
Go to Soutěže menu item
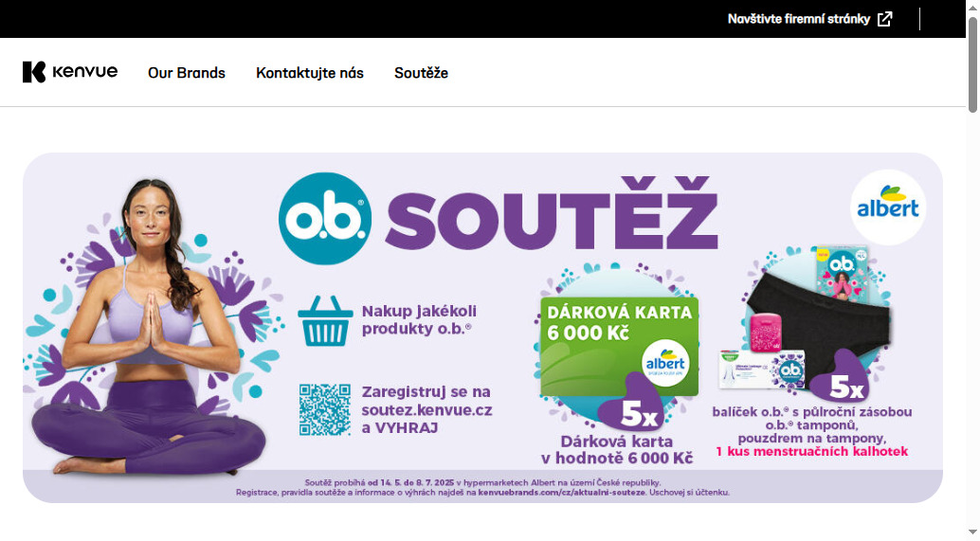pyautogui.click(x=421, y=72)
